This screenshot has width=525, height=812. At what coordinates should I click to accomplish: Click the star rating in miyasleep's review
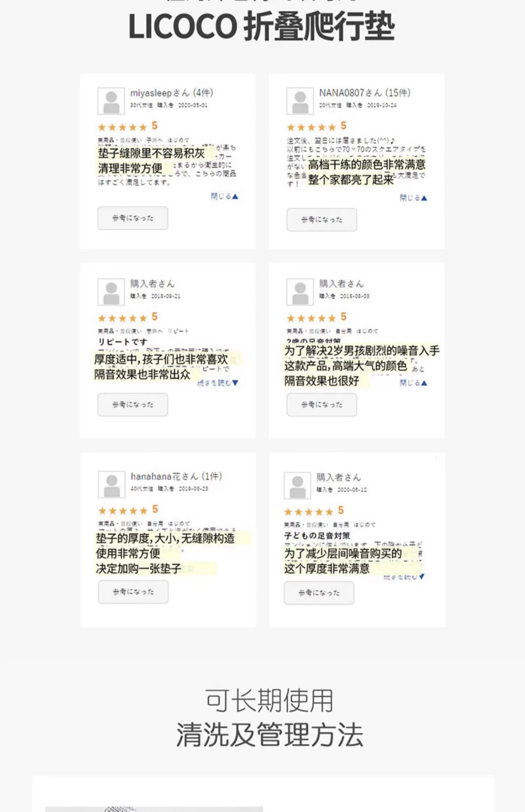click(x=122, y=127)
